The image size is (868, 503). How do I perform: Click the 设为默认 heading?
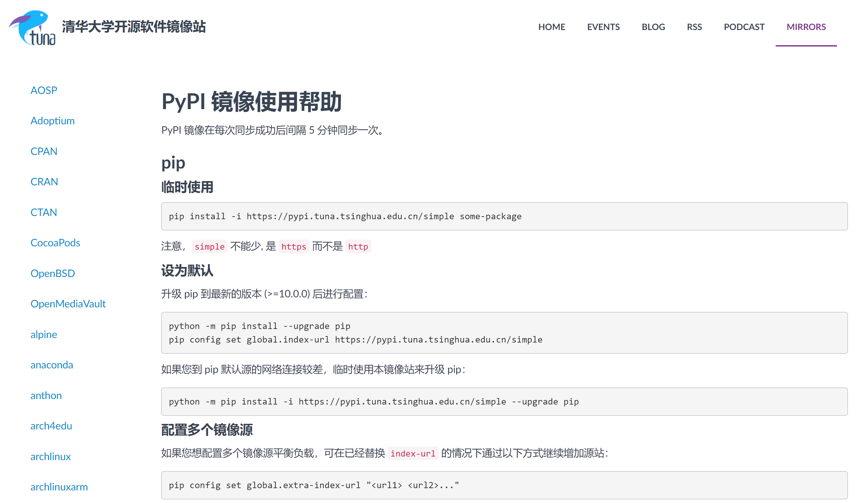(x=187, y=271)
